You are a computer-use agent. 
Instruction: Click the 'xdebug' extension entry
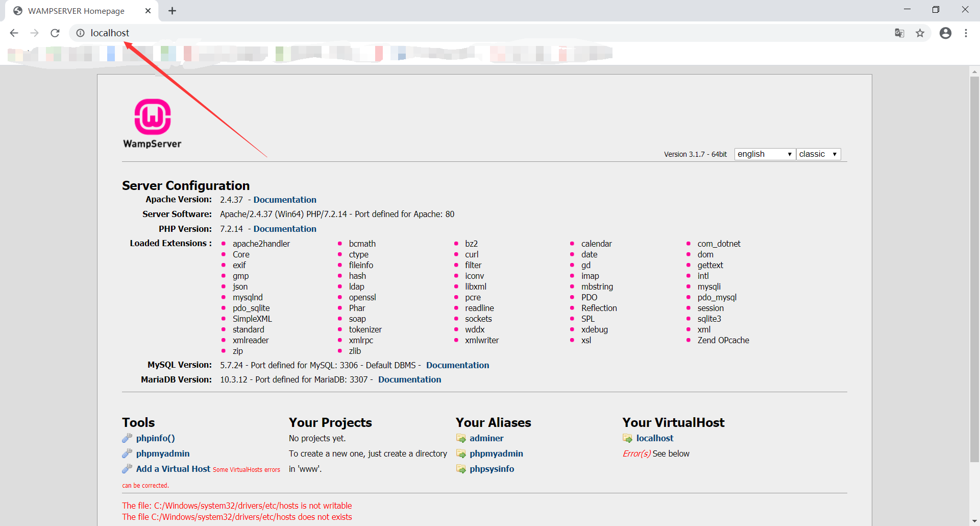pyautogui.click(x=595, y=329)
